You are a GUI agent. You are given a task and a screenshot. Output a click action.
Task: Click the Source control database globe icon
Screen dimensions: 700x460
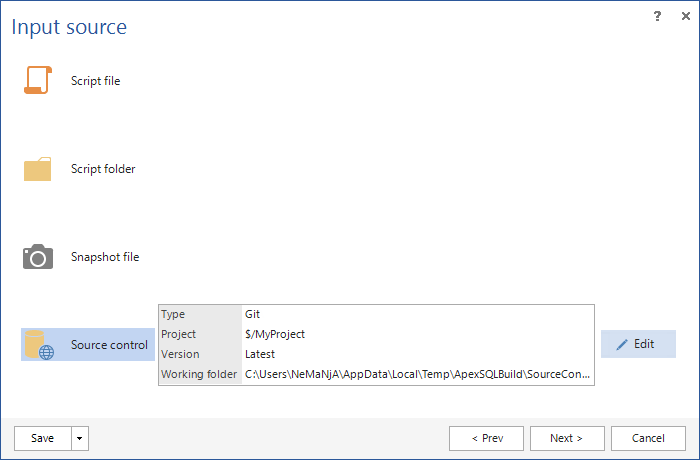coord(38,345)
